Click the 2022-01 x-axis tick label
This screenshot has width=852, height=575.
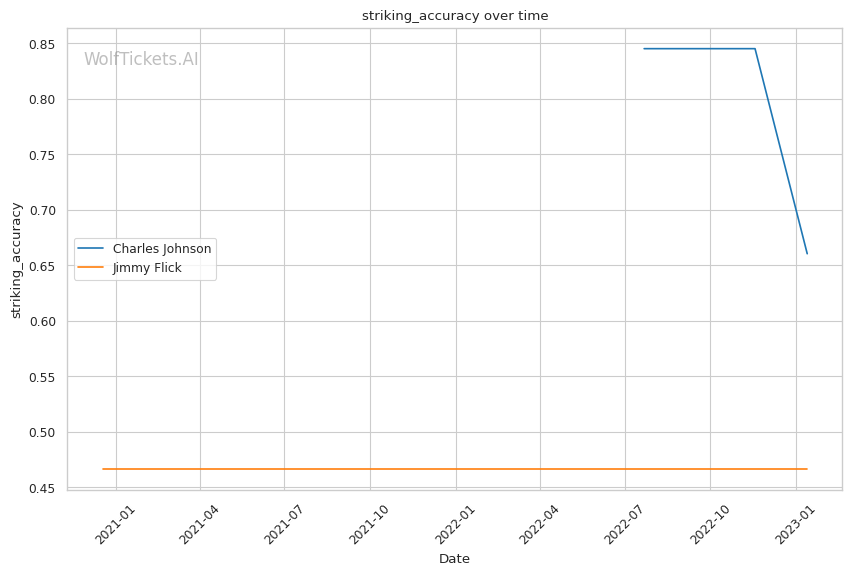[454, 521]
